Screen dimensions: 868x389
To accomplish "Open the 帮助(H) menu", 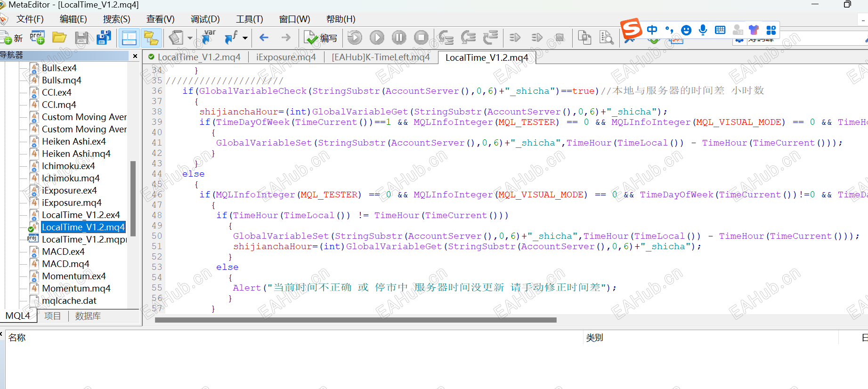I will (x=341, y=19).
